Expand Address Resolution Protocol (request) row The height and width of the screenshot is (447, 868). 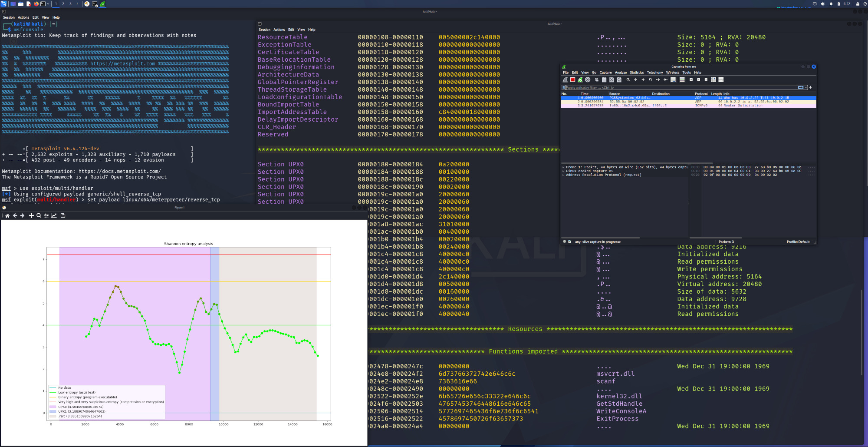click(x=563, y=175)
